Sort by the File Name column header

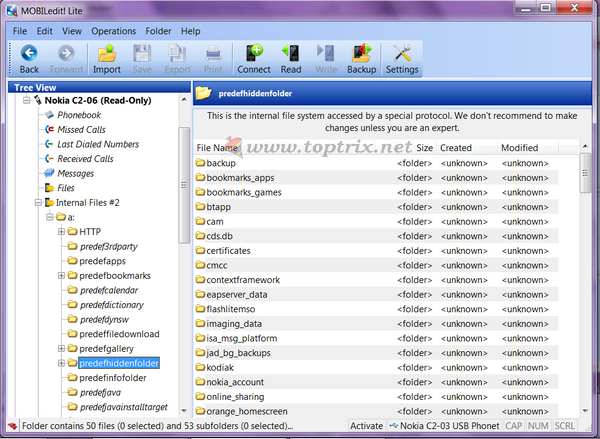point(217,148)
